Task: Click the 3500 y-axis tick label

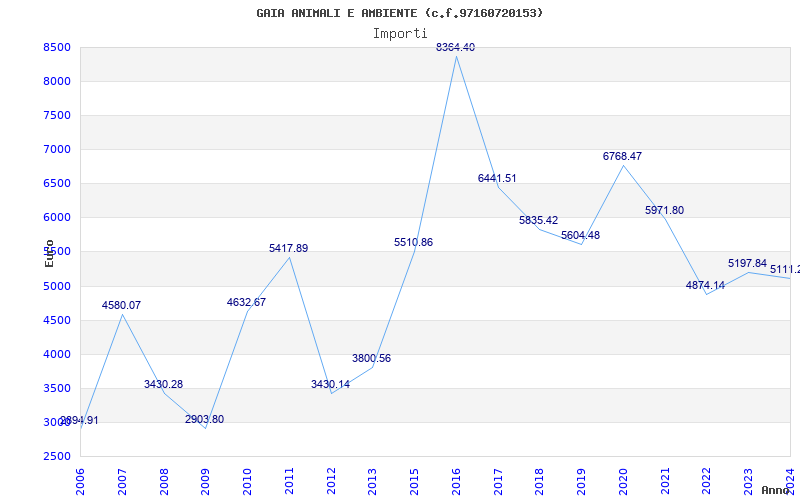Action: (57, 388)
